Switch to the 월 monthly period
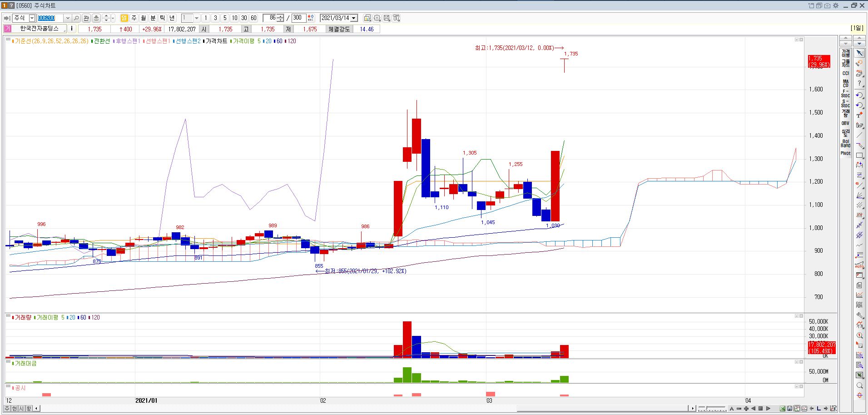Screen dimensions: 868x415 [143, 18]
